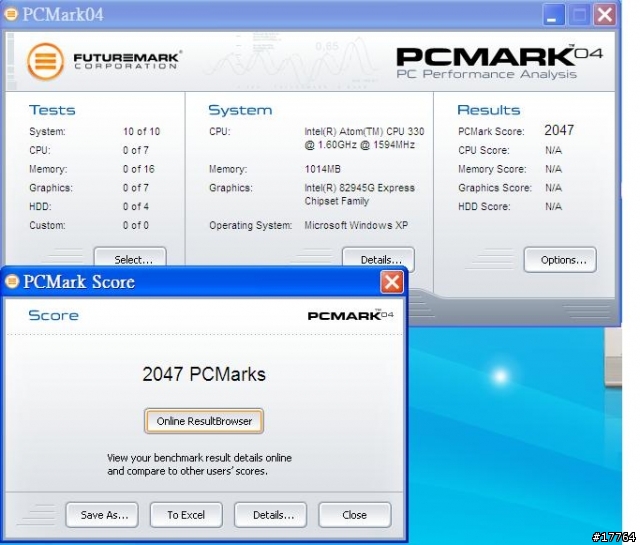
Task: Click the Score heading in dialog
Action: [x=53, y=315]
